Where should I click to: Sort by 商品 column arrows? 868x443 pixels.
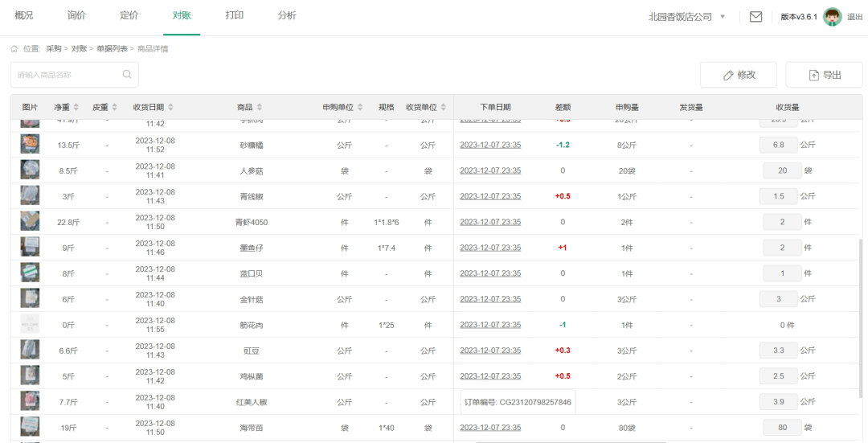click(260, 107)
